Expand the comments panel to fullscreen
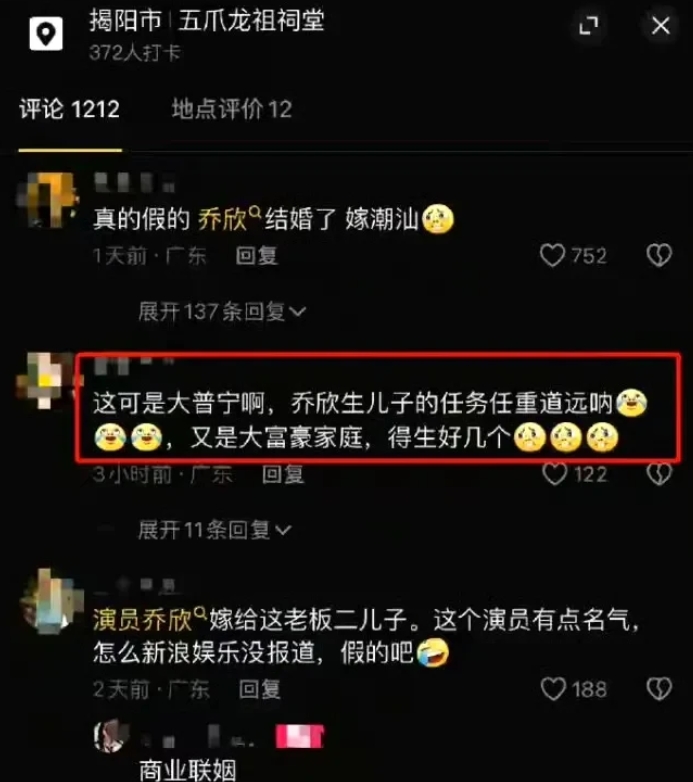693x782 pixels. (x=588, y=25)
